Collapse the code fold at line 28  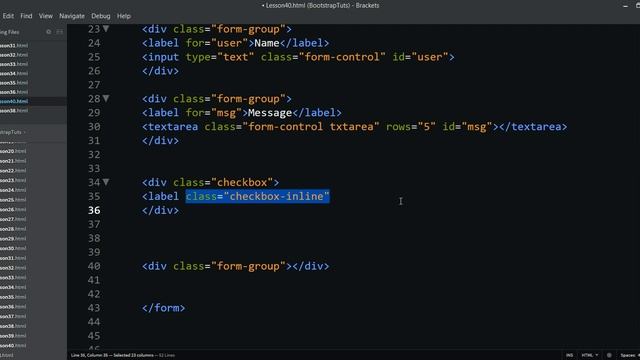pyautogui.click(x=106, y=98)
